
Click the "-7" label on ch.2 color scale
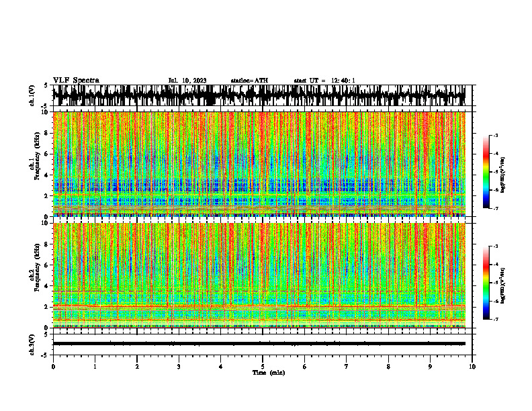(x=496, y=320)
